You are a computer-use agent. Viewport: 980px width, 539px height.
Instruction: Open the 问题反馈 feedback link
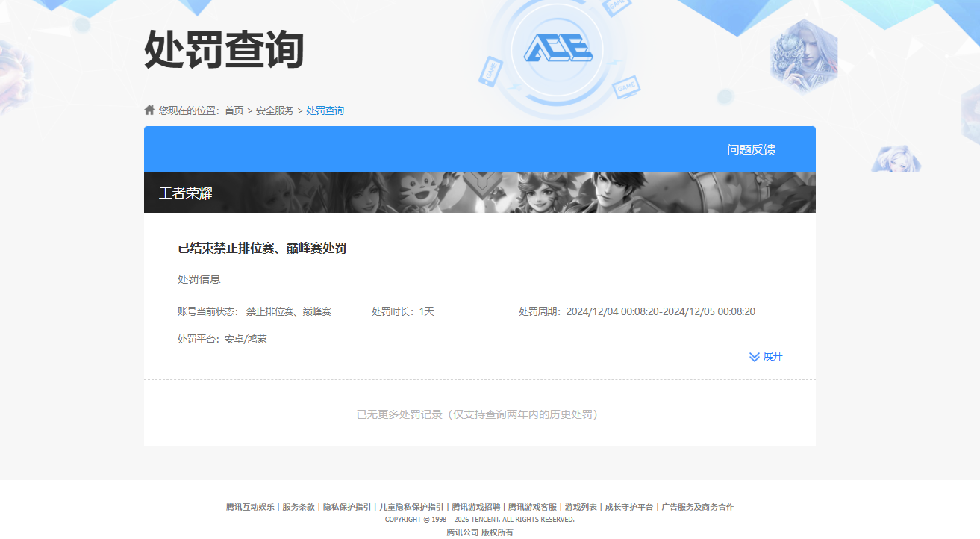click(x=751, y=149)
